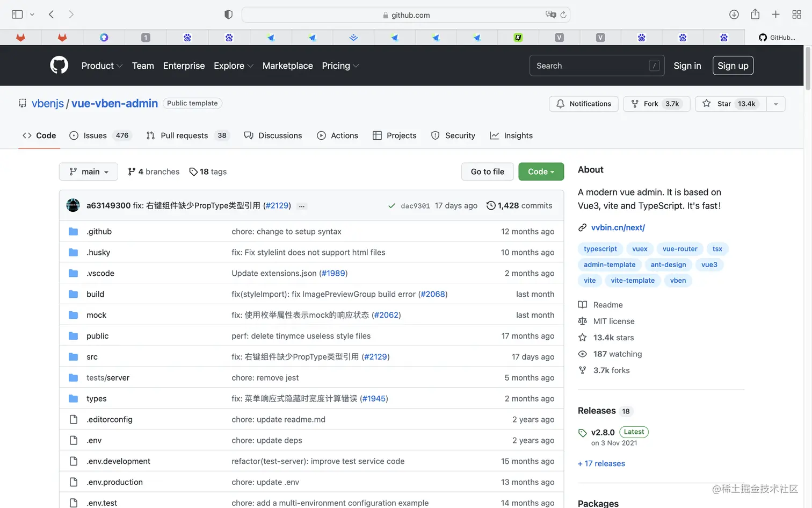View the 4 branches link
The image size is (812, 508).
tap(154, 171)
